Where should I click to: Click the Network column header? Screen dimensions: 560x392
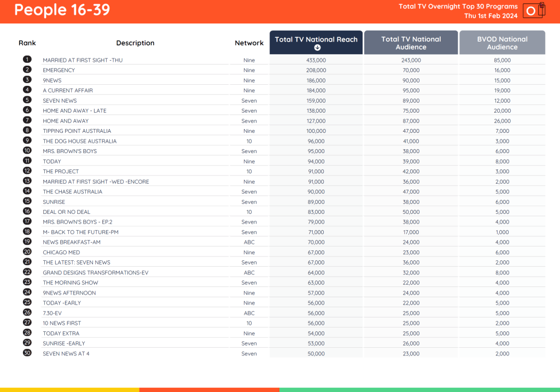(x=249, y=43)
